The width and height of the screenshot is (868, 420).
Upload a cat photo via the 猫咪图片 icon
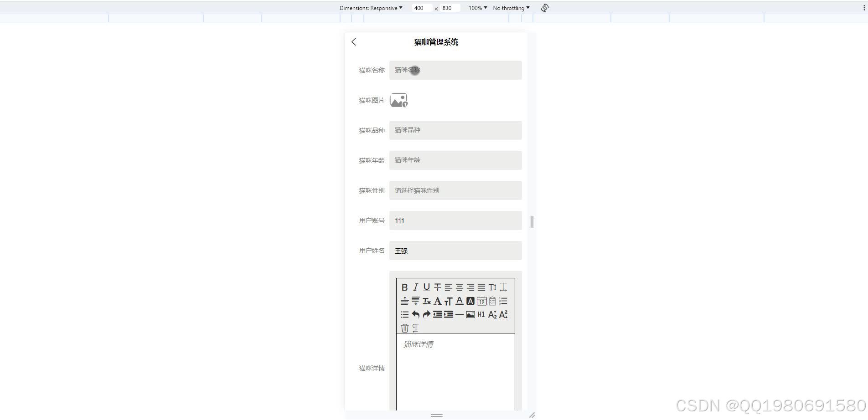point(399,100)
